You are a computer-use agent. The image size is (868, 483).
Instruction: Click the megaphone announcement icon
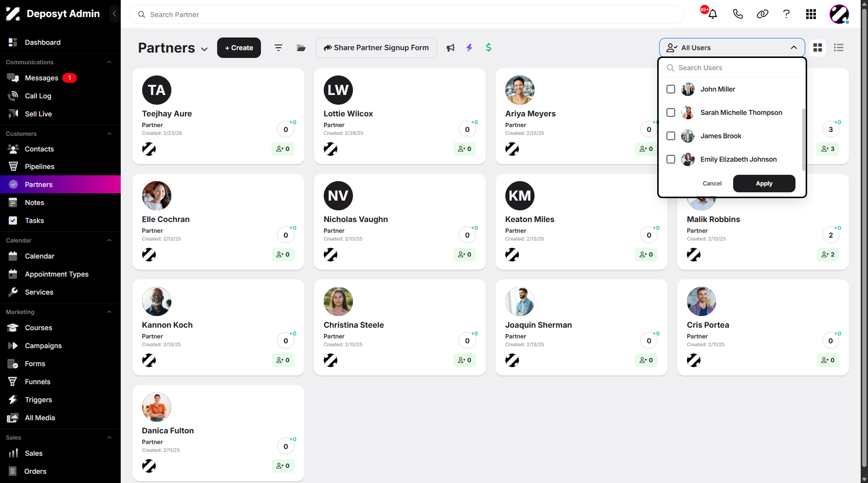[x=451, y=48]
